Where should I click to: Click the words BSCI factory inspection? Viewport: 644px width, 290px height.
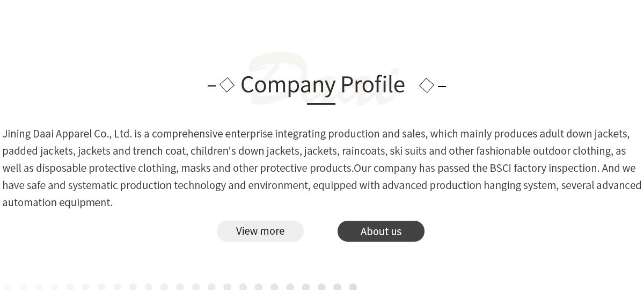coord(544,168)
